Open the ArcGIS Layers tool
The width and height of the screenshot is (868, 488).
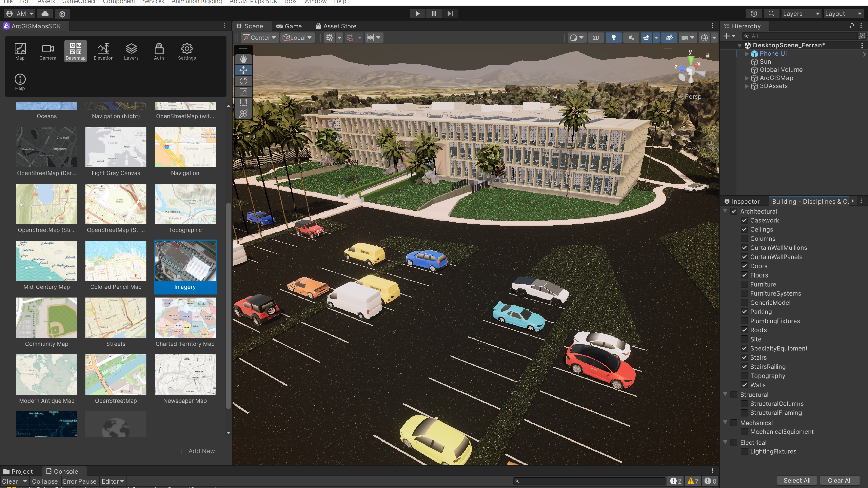tap(131, 51)
